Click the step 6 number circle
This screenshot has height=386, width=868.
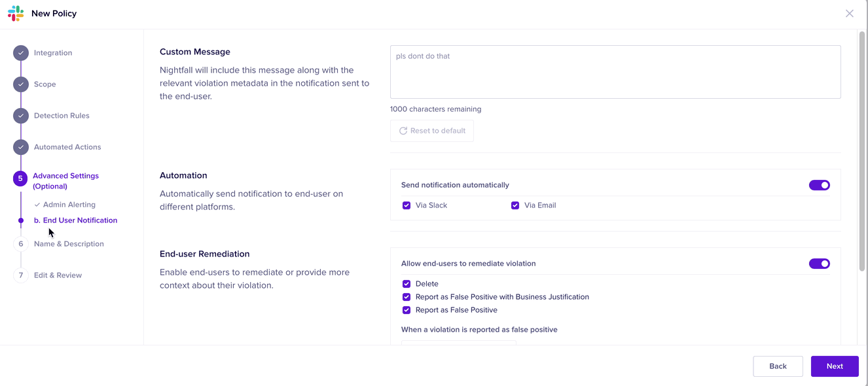pos(21,244)
